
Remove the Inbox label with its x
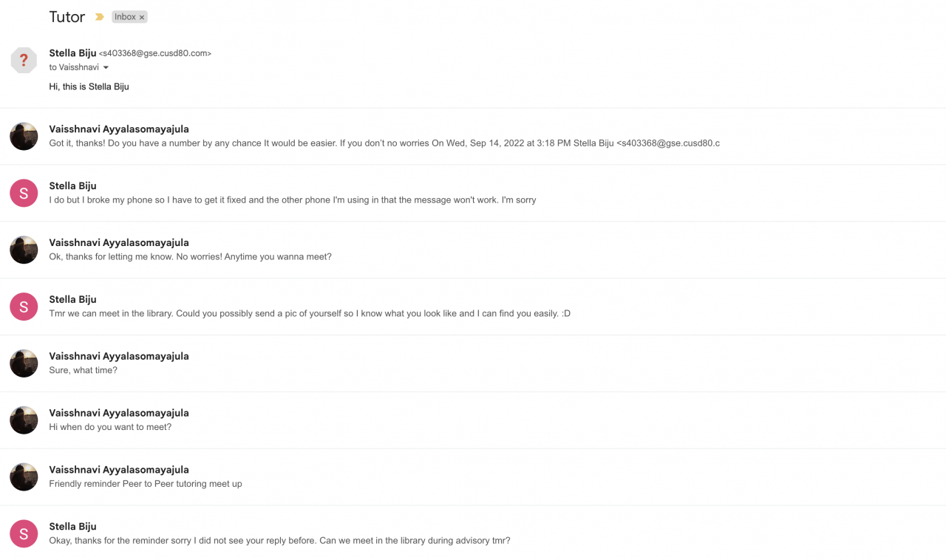[142, 17]
